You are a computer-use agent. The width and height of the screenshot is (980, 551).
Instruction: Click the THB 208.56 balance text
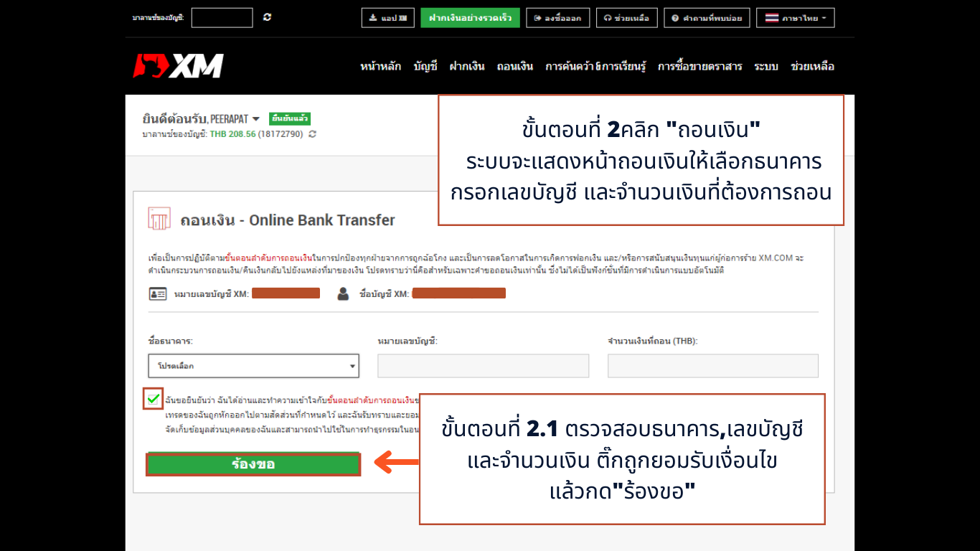point(232,134)
